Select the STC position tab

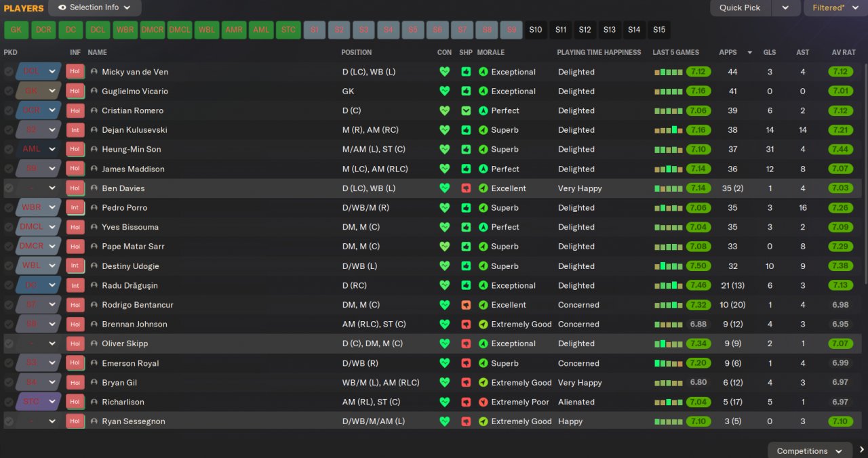coord(288,30)
